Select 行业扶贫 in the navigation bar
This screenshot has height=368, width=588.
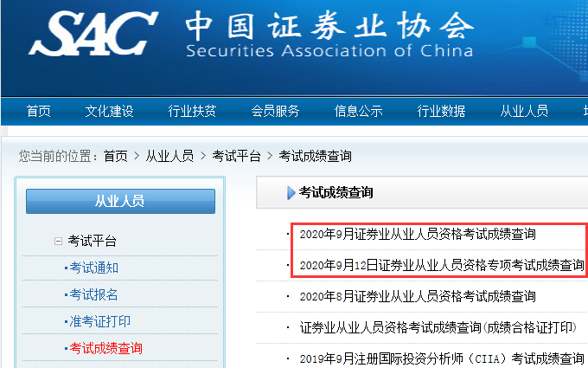[192, 111]
